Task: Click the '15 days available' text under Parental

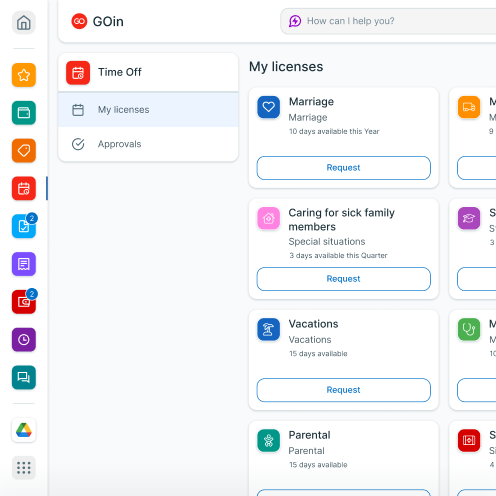Action: (318, 465)
